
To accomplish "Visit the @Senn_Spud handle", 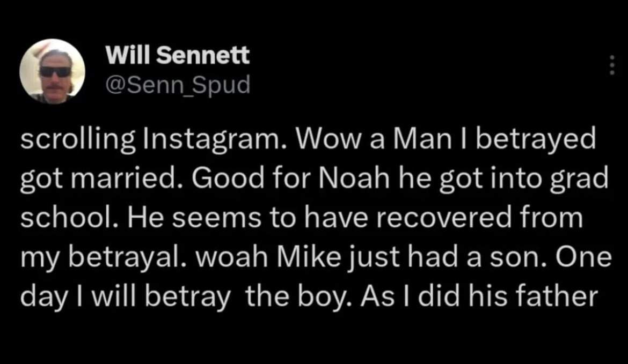I will click(178, 84).
